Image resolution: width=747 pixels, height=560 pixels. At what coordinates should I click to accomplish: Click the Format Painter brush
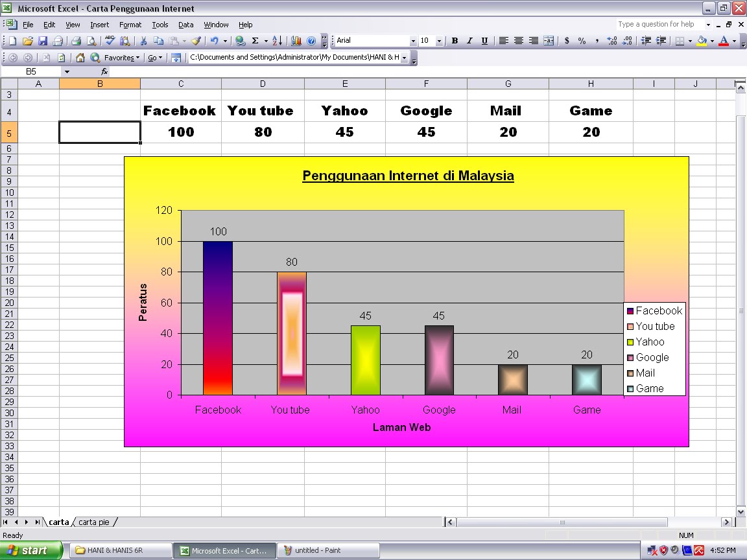[x=196, y=41]
